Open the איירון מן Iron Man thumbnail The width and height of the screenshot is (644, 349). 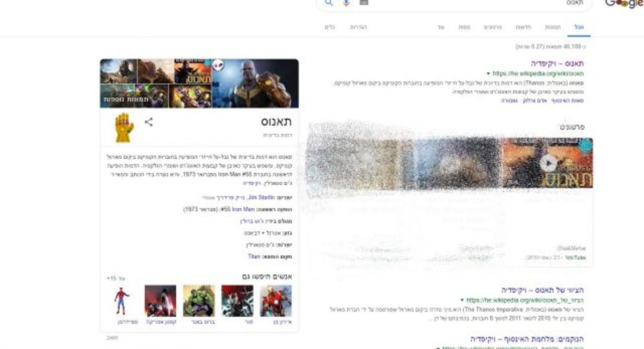tap(276, 301)
